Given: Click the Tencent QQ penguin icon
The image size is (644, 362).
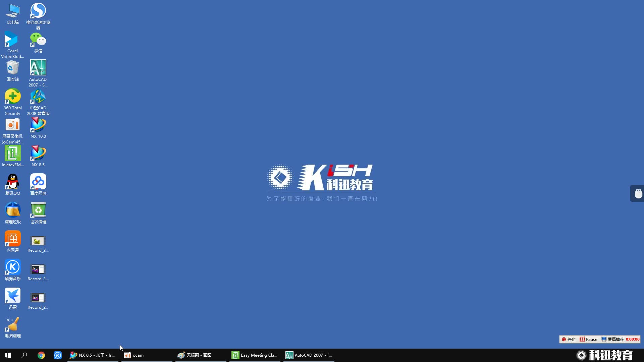Looking at the screenshot, I should click(x=12, y=183).
